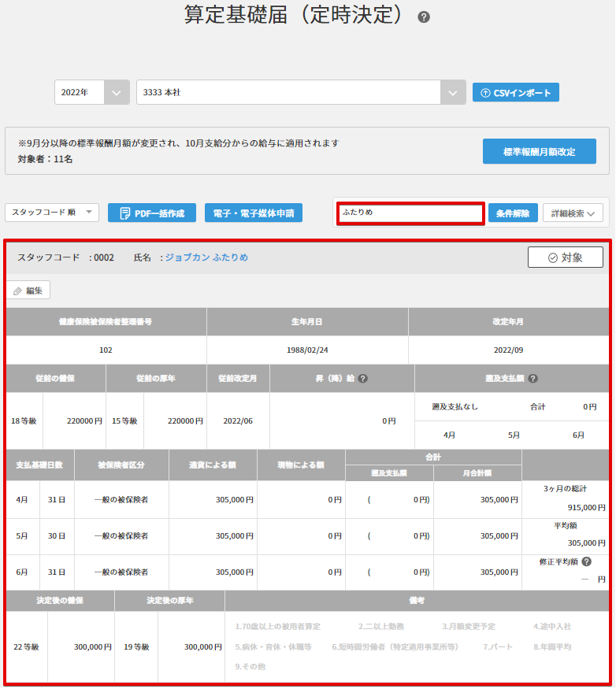The width and height of the screenshot is (616, 689).
Task: Click the 22等級 post-decision health grade
Action: click(x=26, y=646)
